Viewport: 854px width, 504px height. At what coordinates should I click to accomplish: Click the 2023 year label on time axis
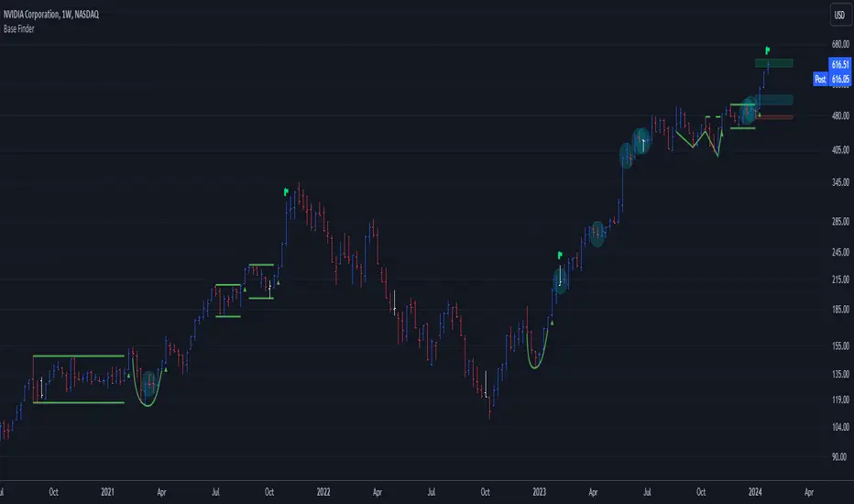[x=539, y=492]
